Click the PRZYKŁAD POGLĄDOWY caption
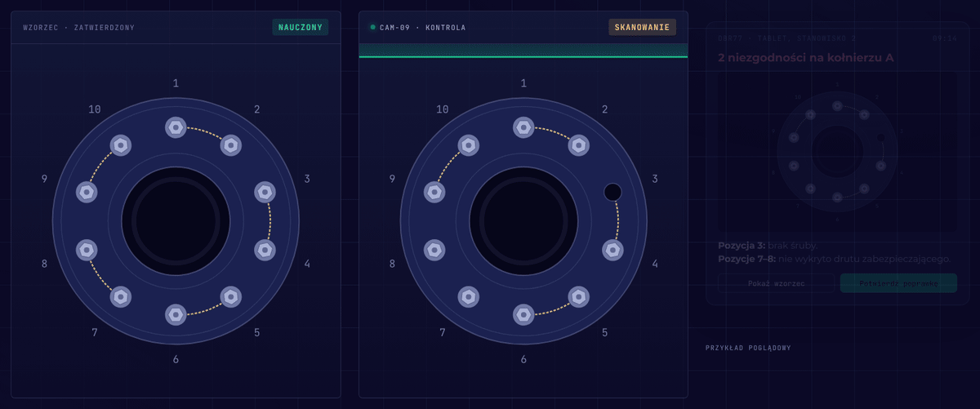Image resolution: width=980 pixels, height=409 pixels. (x=748, y=348)
